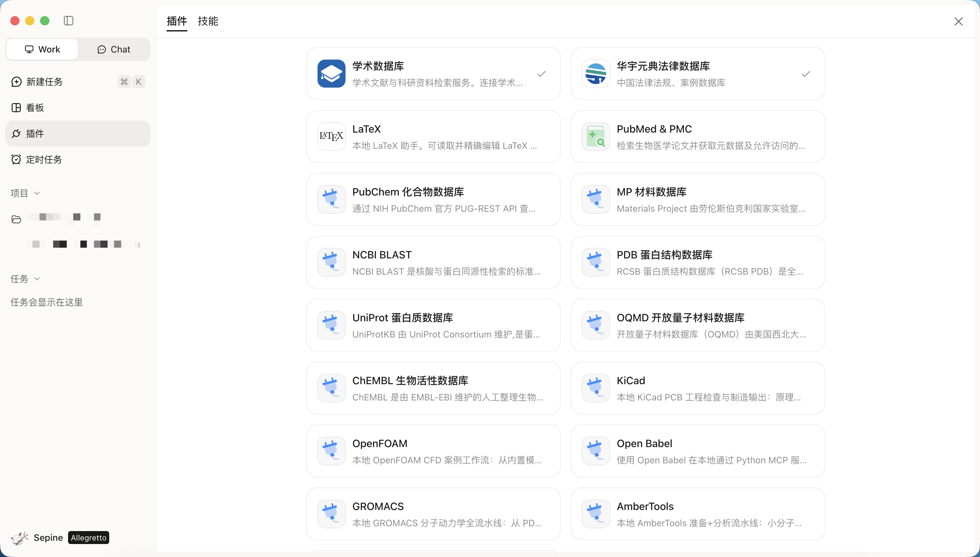Viewport: 980px width, 557px height.
Task: Click the project folder icon
Action: click(x=16, y=219)
